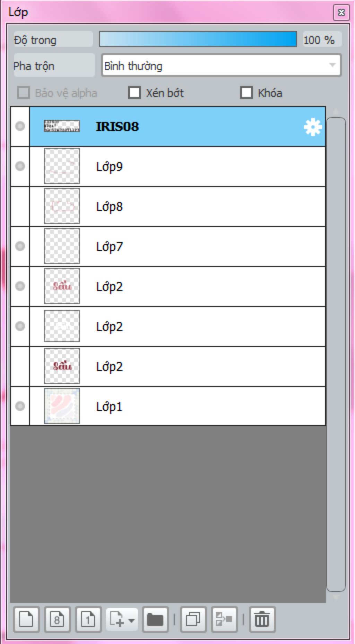The height and width of the screenshot is (644, 355).
Task: Hide the Lớp9 layer
Action: coord(20,166)
